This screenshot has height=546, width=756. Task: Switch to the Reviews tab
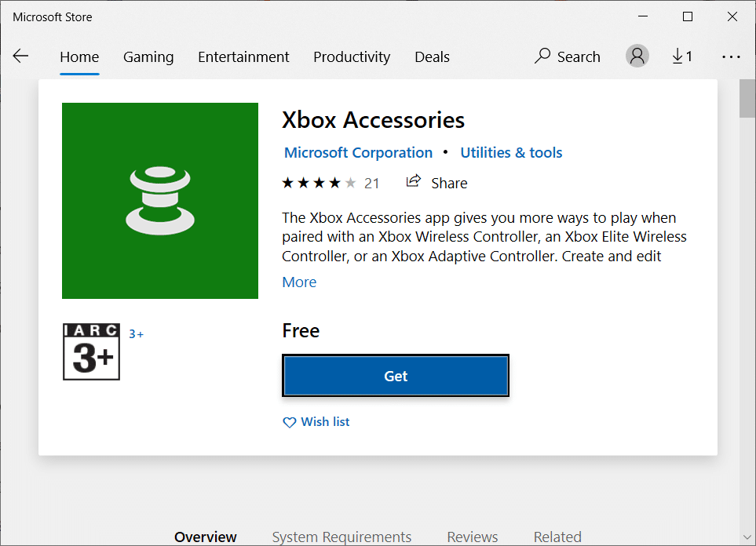472,537
